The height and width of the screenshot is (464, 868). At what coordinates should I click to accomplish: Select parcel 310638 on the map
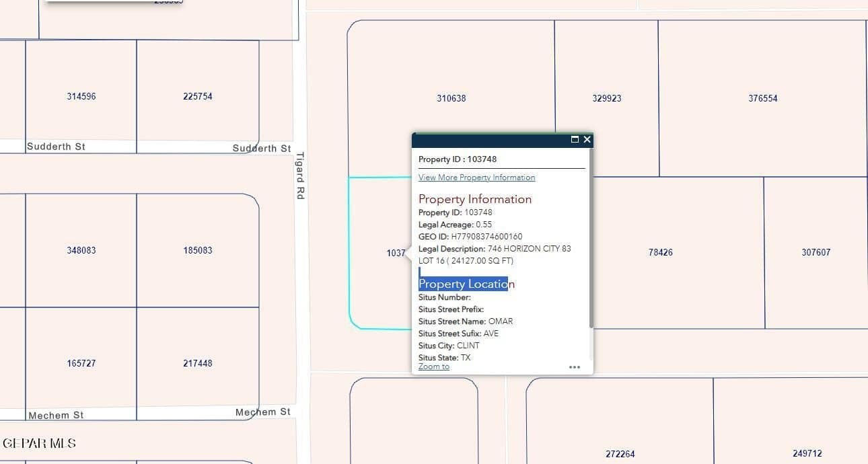coord(451,98)
